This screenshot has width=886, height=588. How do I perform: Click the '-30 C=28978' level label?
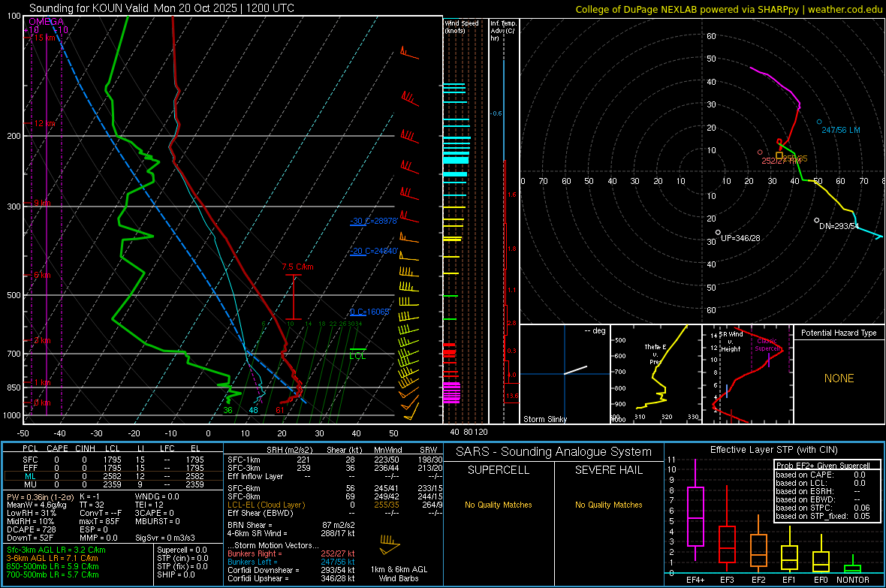pyautogui.click(x=373, y=221)
